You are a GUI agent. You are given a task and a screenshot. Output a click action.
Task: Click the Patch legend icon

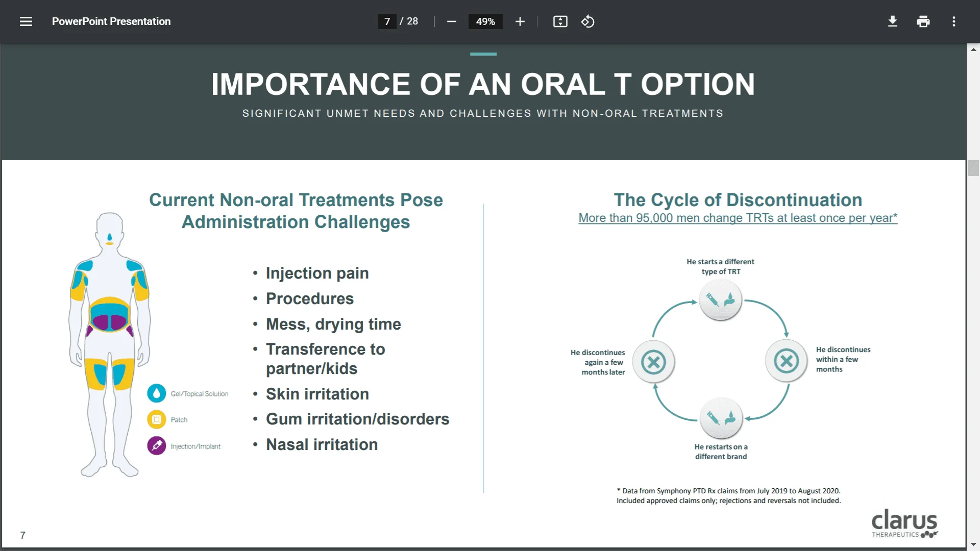(x=157, y=419)
